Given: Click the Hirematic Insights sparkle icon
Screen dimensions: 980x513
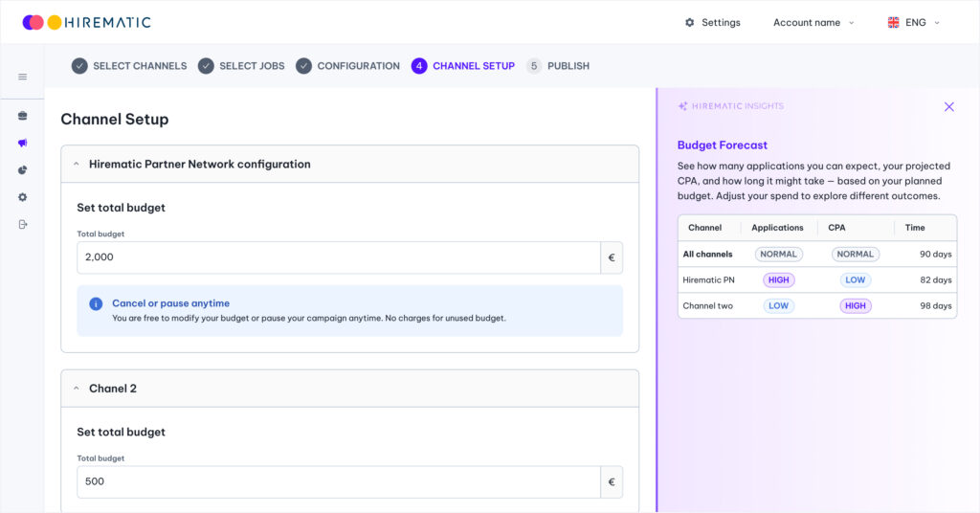Looking at the screenshot, I should point(682,106).
